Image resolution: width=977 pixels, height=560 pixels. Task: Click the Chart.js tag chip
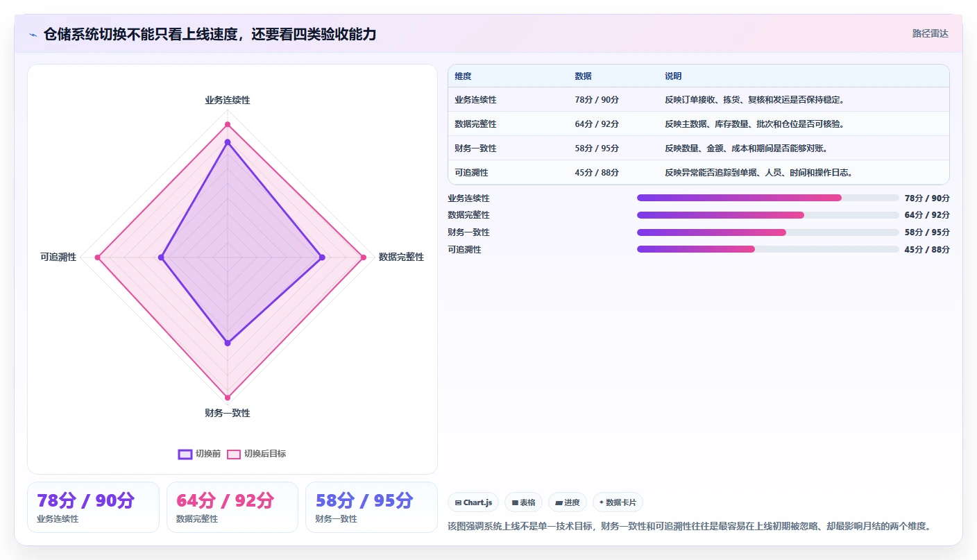[473, 502]
